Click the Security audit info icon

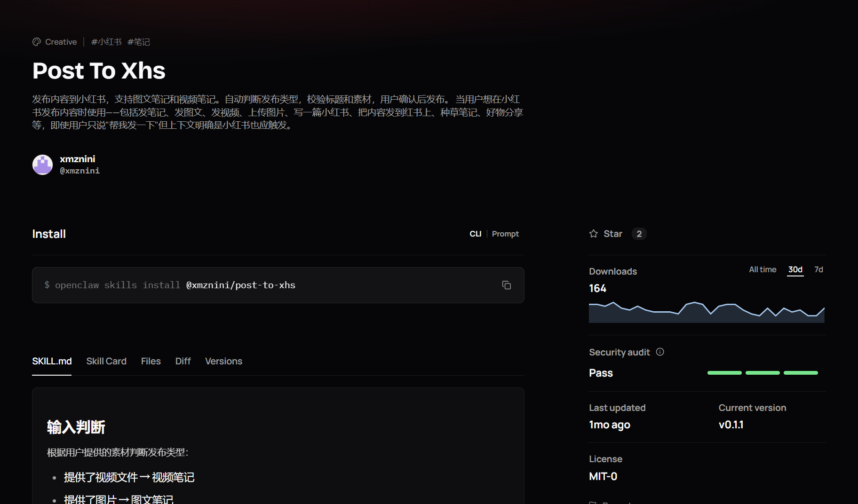click(x=660, y=352)
